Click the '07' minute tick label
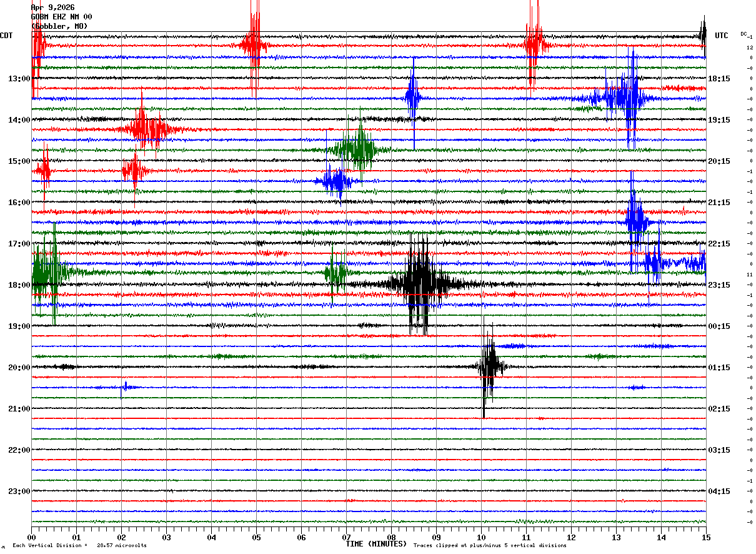The height and width of the screenshot is (554, 756). (346, 537)
